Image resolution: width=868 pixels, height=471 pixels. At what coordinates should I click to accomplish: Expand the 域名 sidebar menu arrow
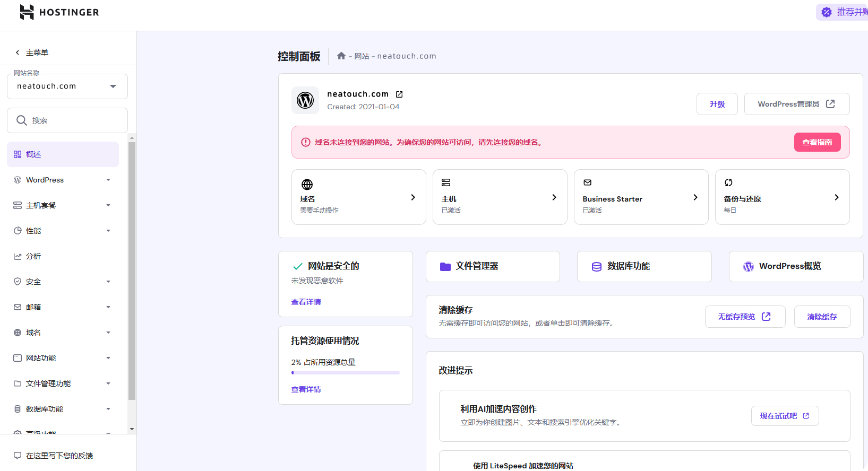(108, 333)
